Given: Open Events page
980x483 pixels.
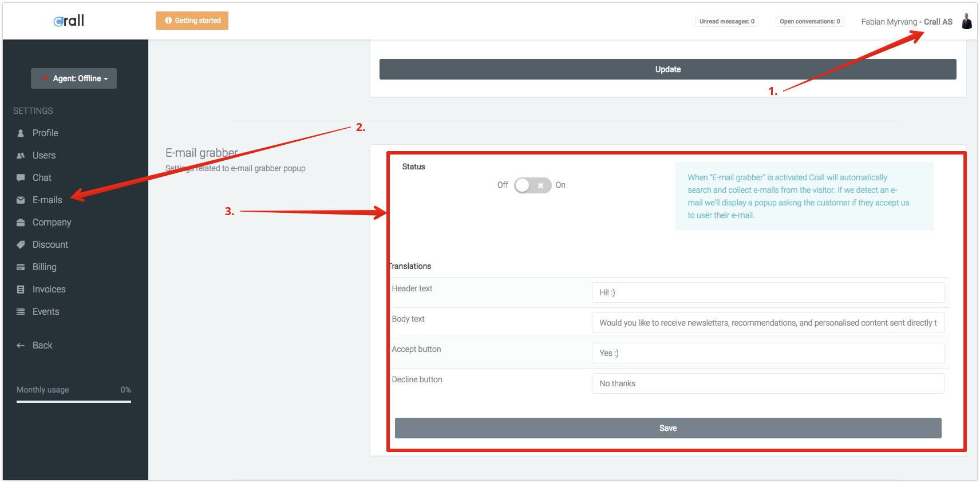Looking at the screenshot, I should click(46, 312).
